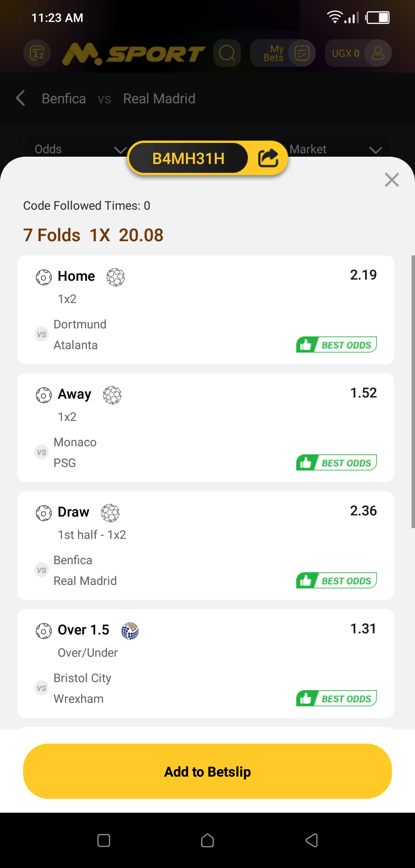Select the Benfica vs Real Madrid Draw selection
415x868 pixels.
pos(206,545)
